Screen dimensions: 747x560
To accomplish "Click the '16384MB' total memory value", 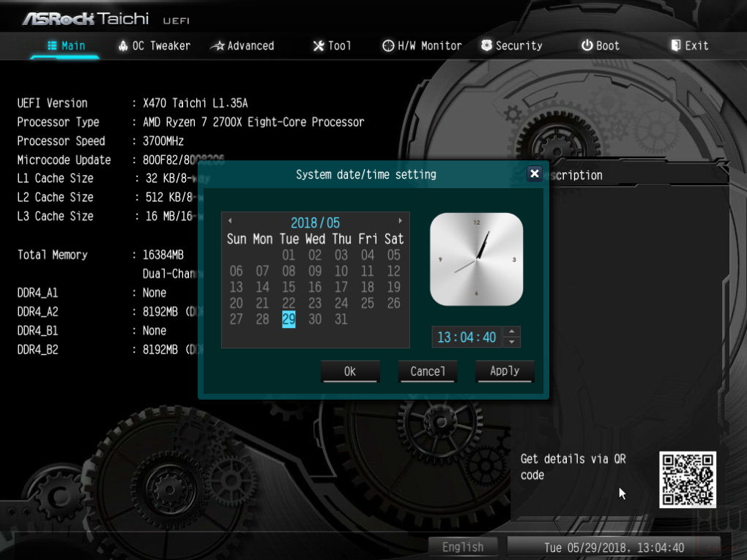I will point(163,255).
